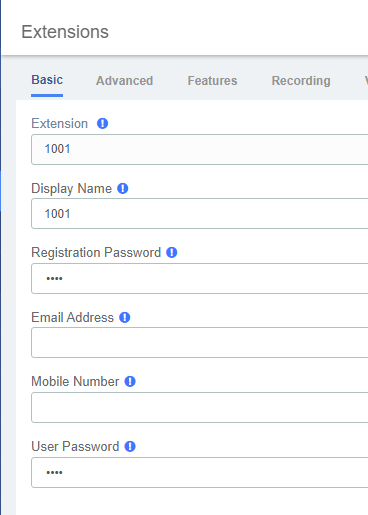Open the Mobile Number info tooltip icon
Image resolution: width=368 pixels, height=515 pixels.
point(130,382)
